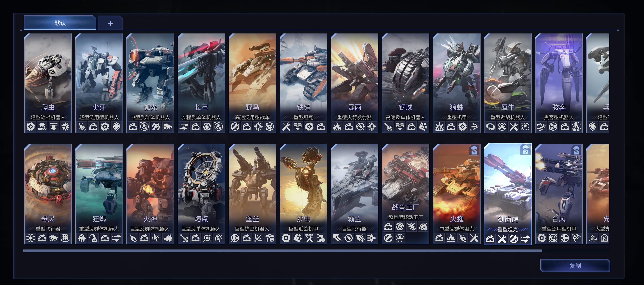This screenshot has width=644, height=285.
Task: Click the shield tech icon under 尖牙
Action: [117, 127]
